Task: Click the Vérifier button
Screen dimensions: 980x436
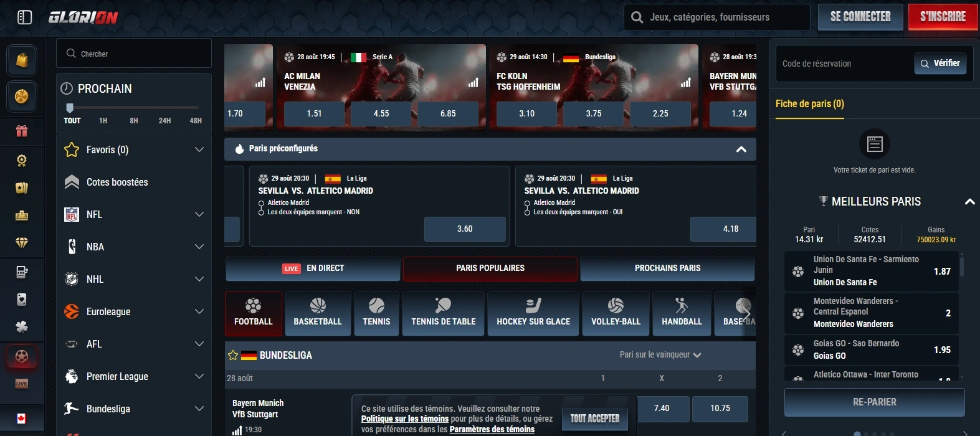Action: (x=940, y=64)
